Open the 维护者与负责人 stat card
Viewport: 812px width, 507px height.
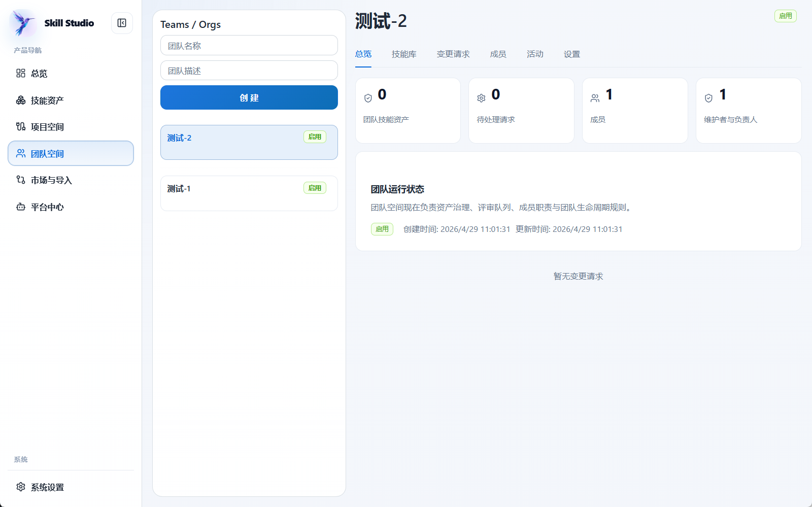coord(749,111)
